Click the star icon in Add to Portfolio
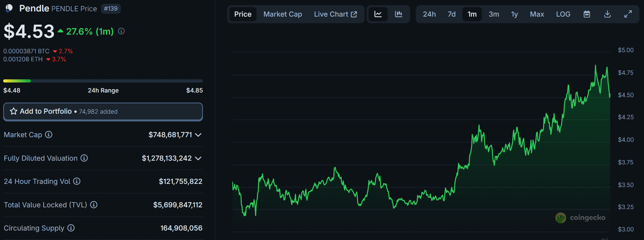Image resolution: width=644 pixels, height=240 pixels. click(x=13, y=111)
